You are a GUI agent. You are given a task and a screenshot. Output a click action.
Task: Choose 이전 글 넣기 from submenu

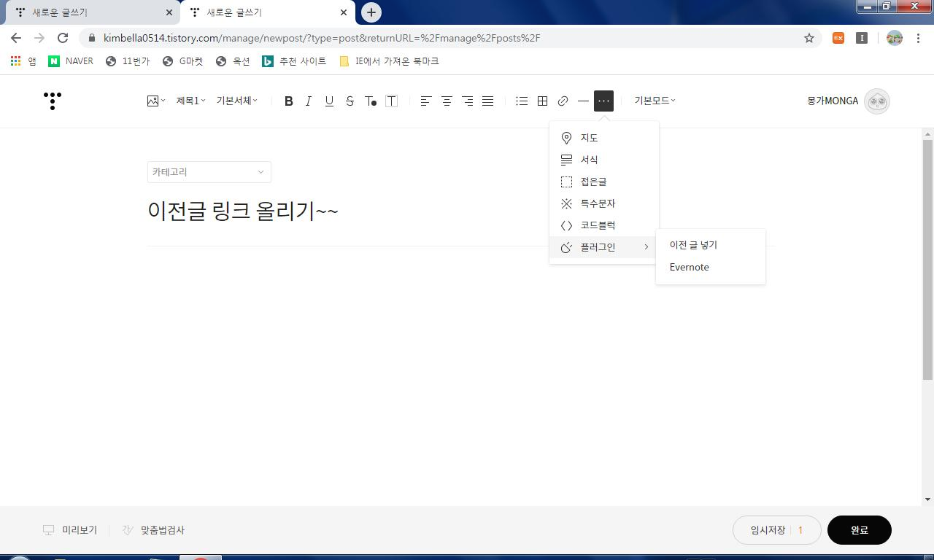click(x=710, y=245)
